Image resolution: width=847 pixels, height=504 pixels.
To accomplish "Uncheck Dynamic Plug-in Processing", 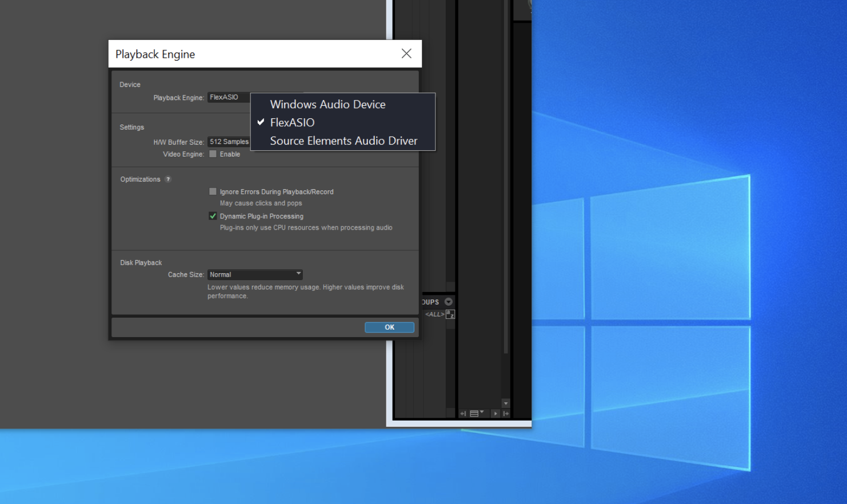I will click(213, 217).
